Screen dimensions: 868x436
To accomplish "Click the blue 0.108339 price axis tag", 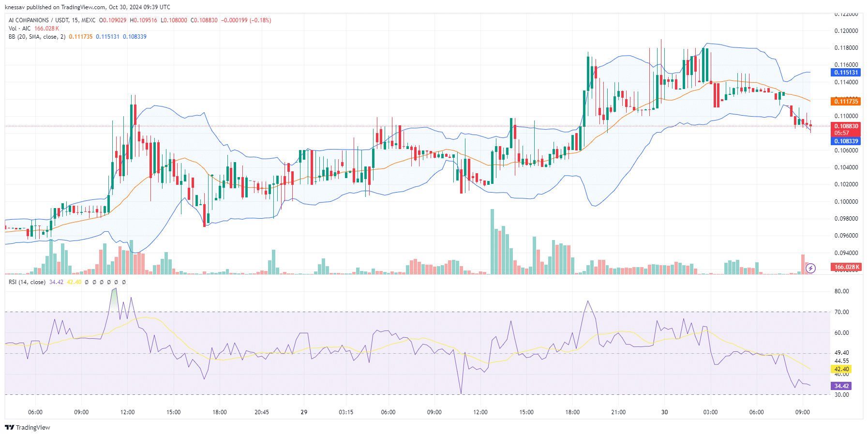I will (x=846, y=141).
